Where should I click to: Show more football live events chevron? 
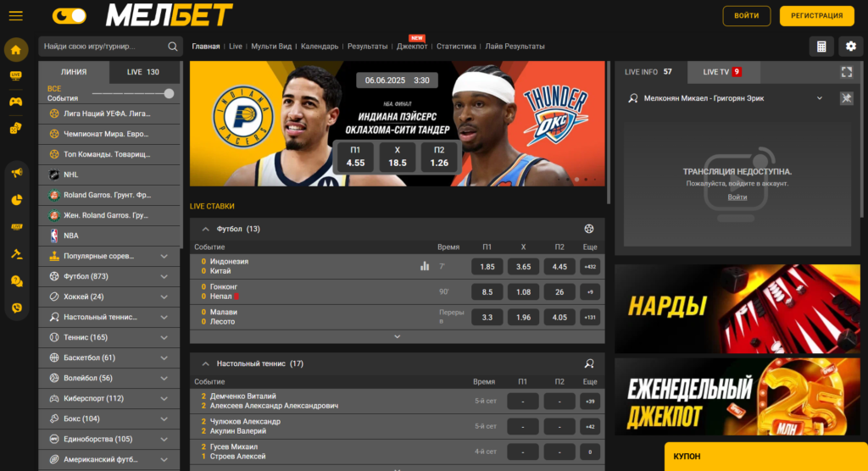coord(397,336)
